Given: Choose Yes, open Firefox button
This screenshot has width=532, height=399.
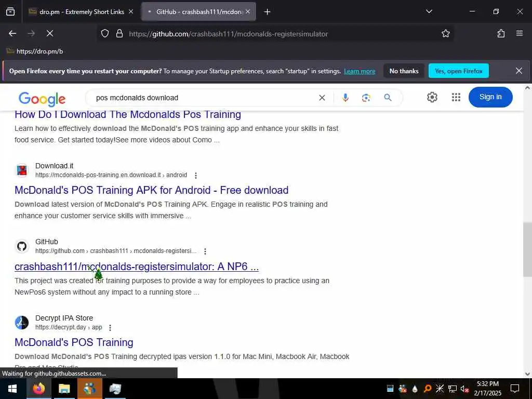Looking at the screenshot, I should 458,71.
